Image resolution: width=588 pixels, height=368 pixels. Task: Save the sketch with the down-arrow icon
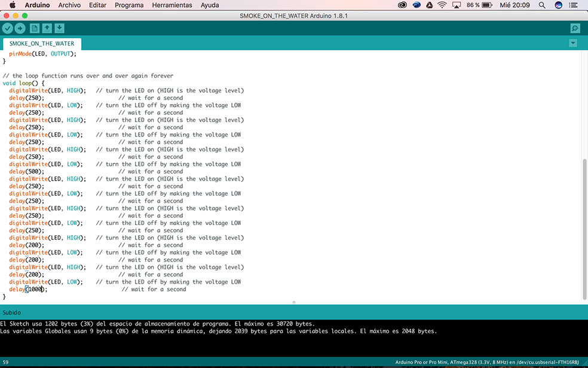[x=59, y=28]
